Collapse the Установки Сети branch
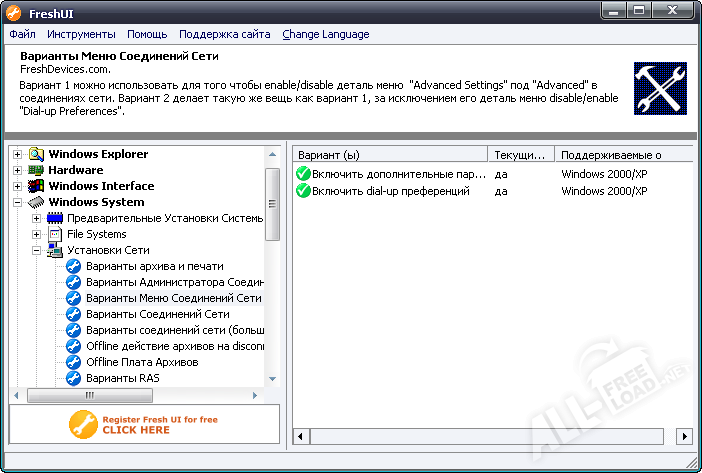 (x=37, y=250)
